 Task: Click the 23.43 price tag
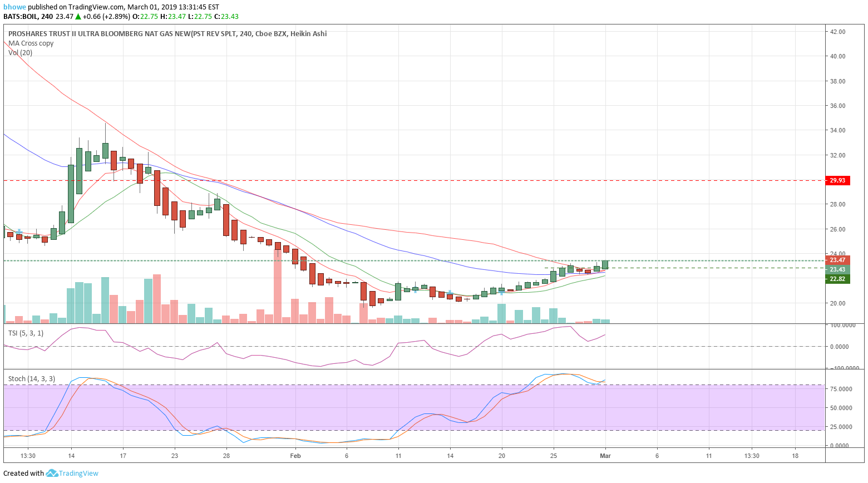click(838, 269)
